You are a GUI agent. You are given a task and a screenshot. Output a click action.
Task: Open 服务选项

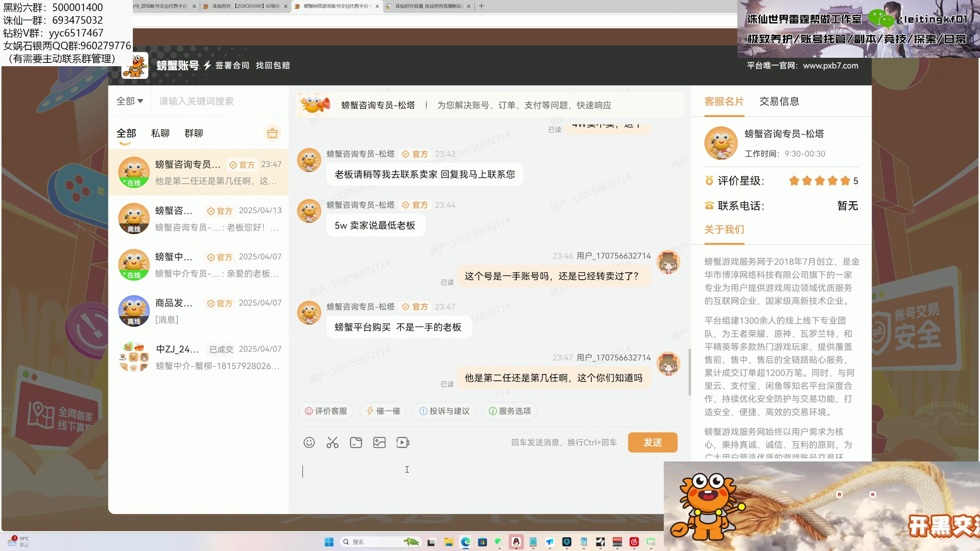(510, 411)
